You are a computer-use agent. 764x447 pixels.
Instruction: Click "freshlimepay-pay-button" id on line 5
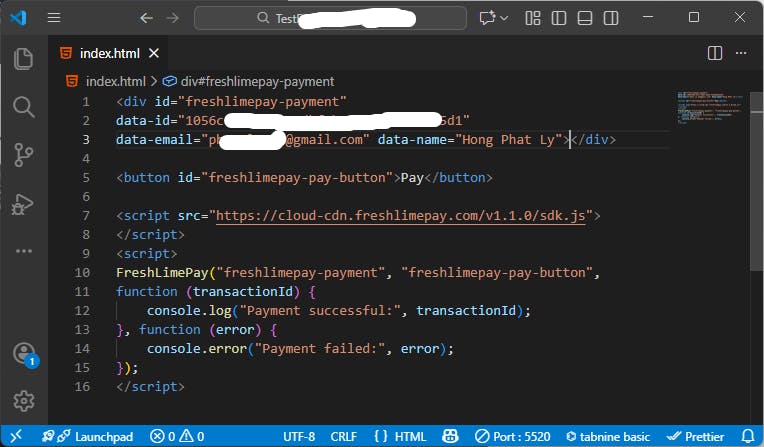click(297, 177)
